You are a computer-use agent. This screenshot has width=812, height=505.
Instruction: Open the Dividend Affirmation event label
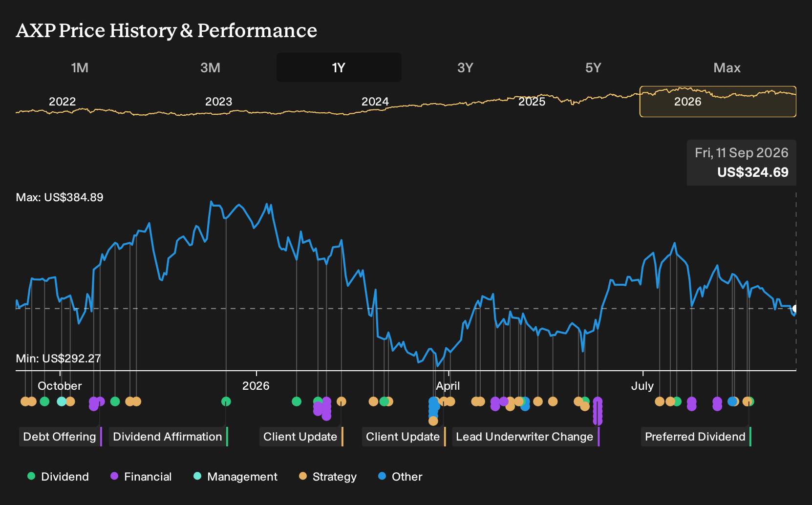point(169,437)
